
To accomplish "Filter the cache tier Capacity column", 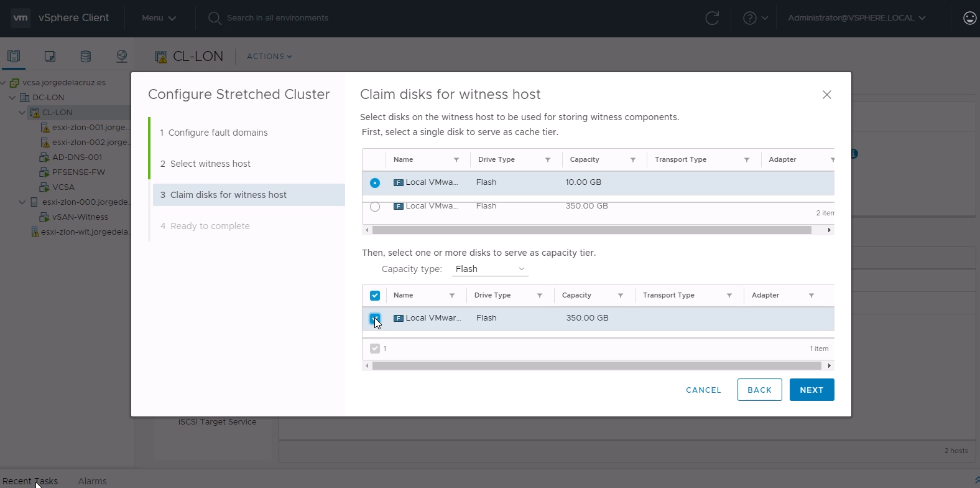I will (x=633, y=160).
